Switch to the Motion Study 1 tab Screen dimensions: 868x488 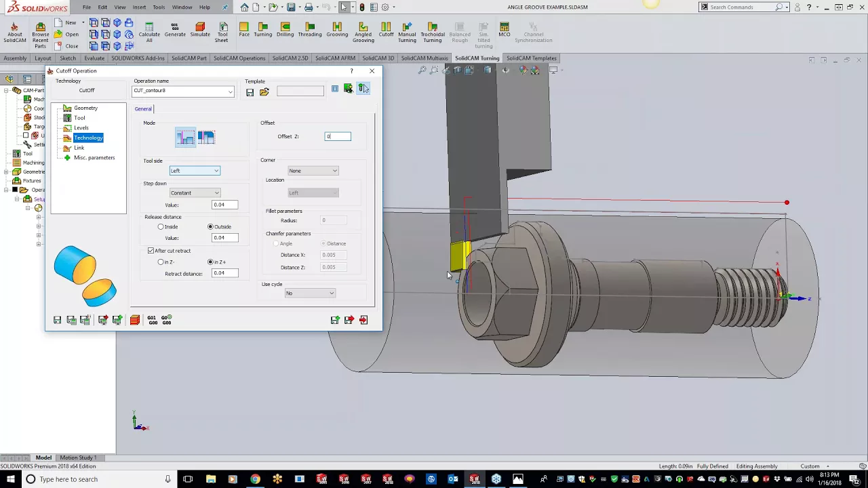click(78, 457)
